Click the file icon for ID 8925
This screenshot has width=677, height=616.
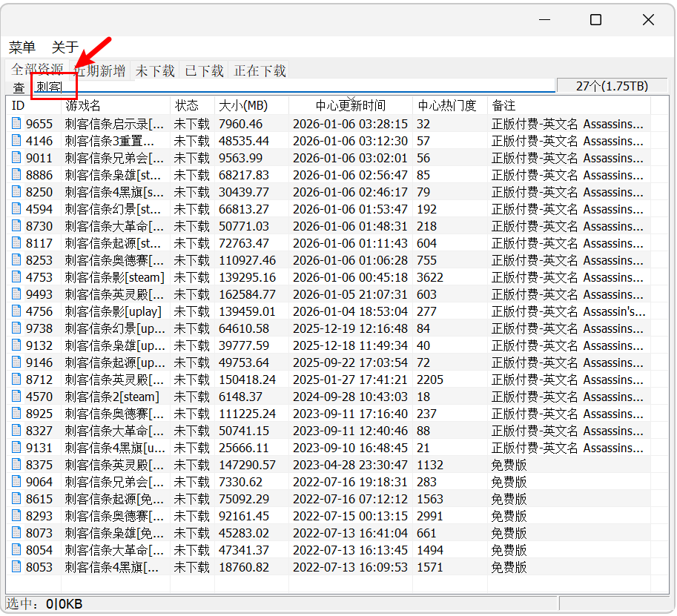pos(16,414)
